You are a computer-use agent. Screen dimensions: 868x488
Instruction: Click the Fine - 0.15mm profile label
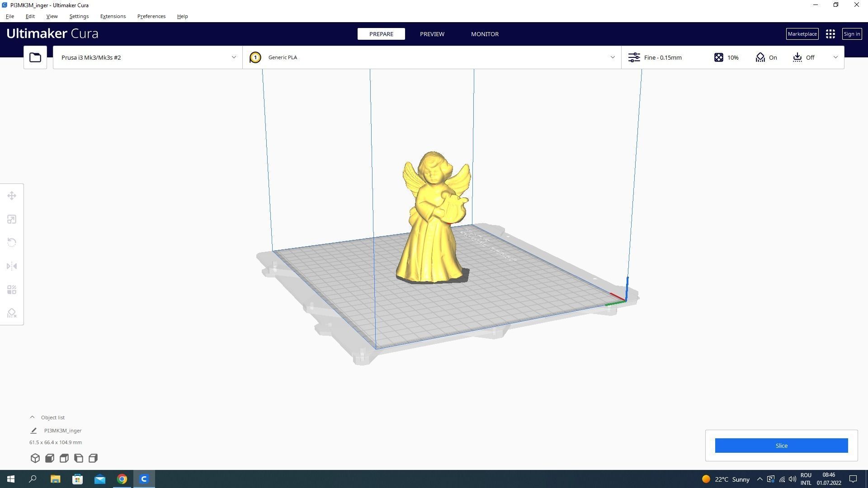click(x=663, y=57)
